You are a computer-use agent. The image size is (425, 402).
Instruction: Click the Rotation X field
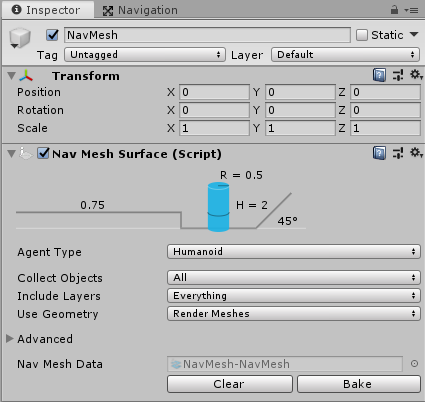pyautogui.click(x=214, y=110)
